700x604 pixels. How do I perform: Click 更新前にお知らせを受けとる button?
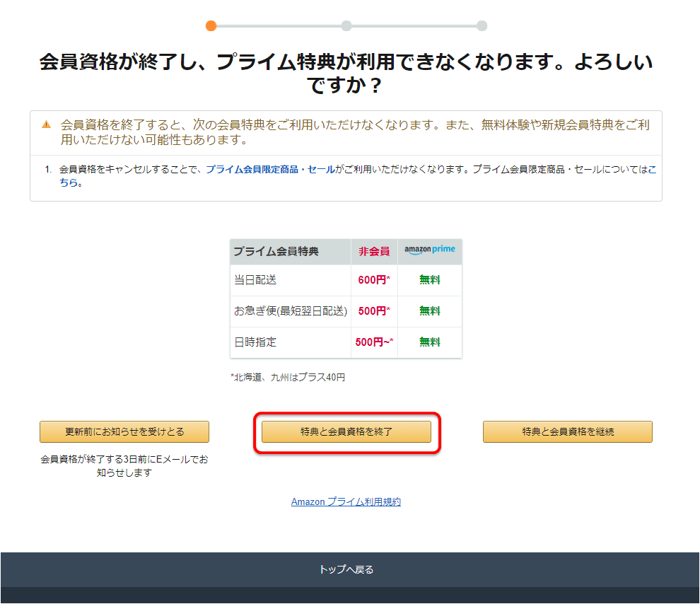(124, 431)
